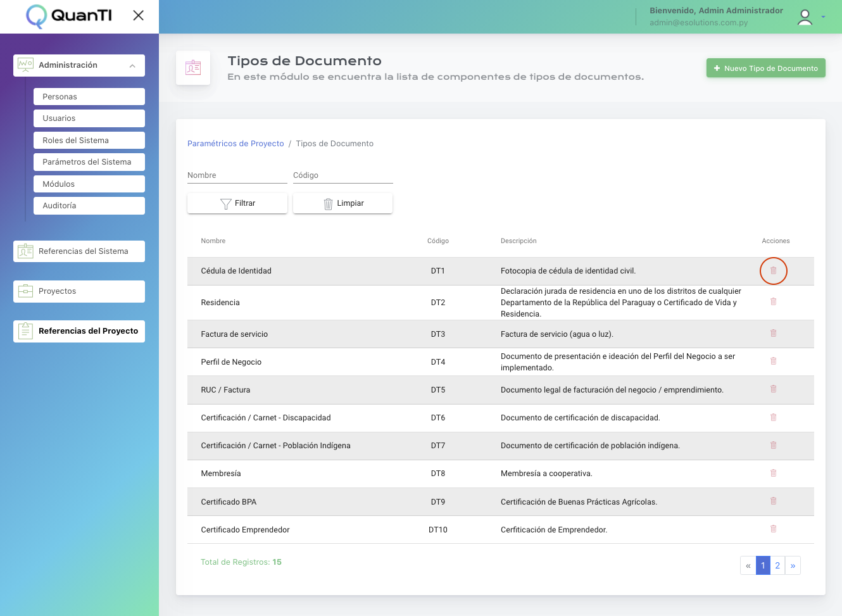Click Nuevo Tipo de Documento button
Viewport: 842px width, 616px height.
(x=766, y=68)
